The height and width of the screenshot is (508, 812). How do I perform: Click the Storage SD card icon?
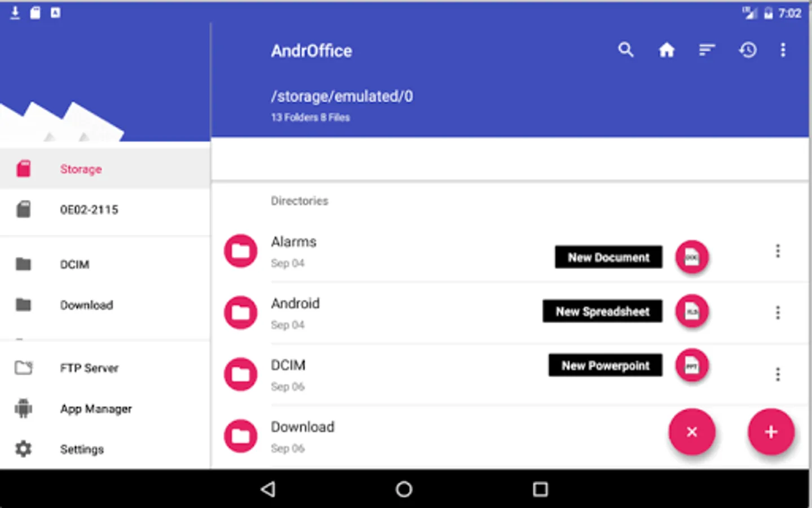tap(24, 169)
